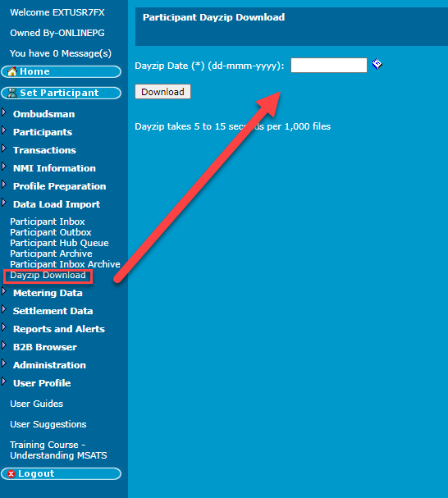Viewport: 448px width, 498px height.
Task: Click the house icon on Home button
Action: (12, 71)
